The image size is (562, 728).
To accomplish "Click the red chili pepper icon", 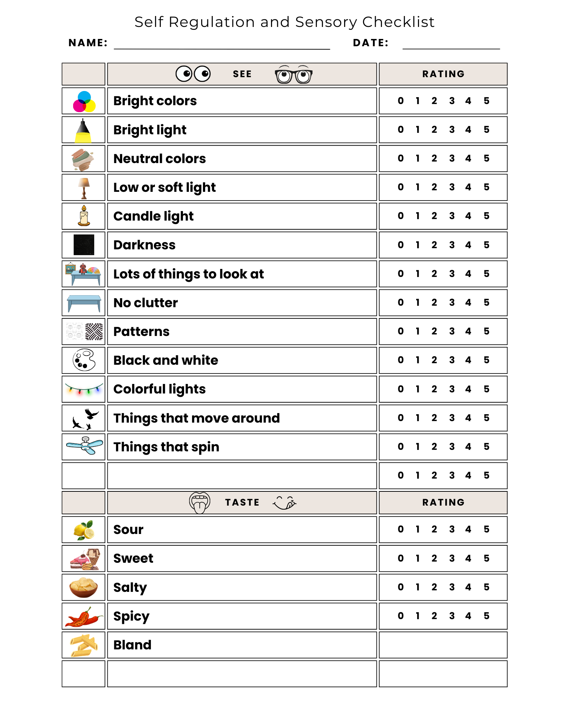I will [83, 617].
